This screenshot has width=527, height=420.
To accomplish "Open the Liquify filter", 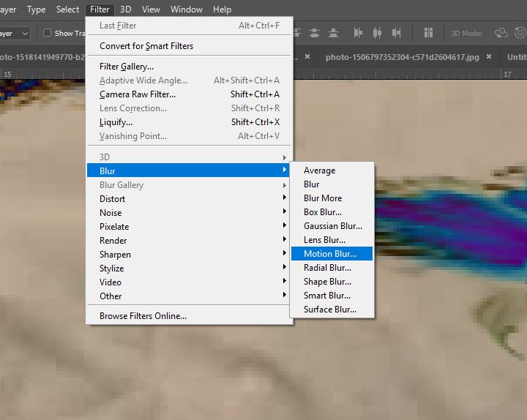I will pos(190,122).
